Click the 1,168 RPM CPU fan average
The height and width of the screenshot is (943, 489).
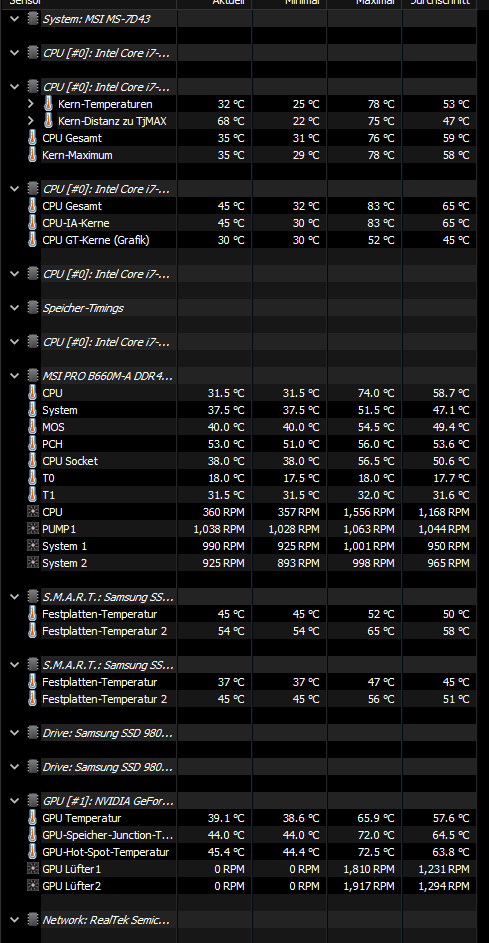coord(444,512)
